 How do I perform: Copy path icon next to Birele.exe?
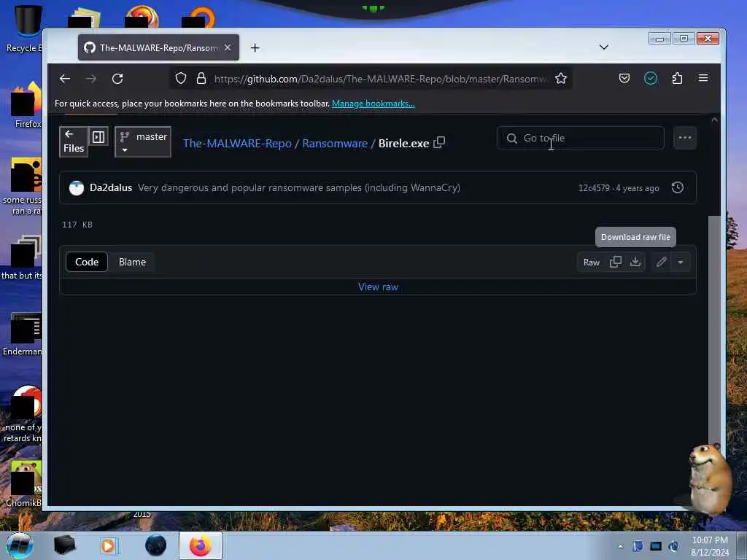coord(439,142)
